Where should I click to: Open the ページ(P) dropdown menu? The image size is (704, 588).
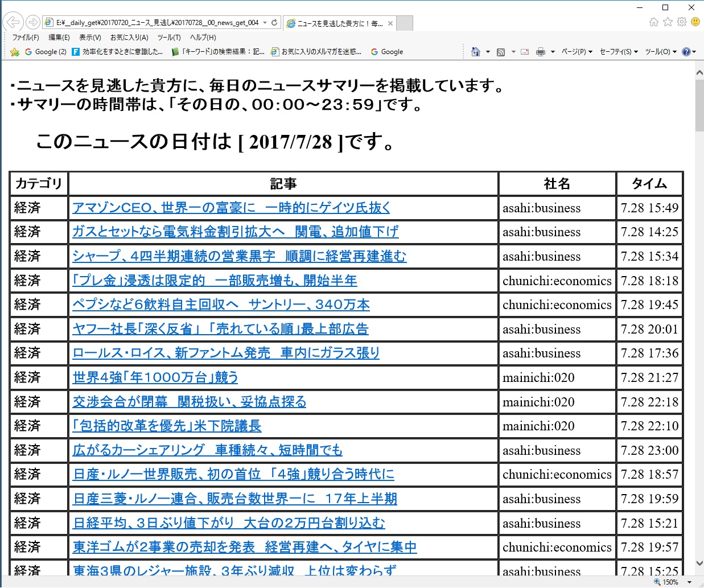tap(577, 52)
